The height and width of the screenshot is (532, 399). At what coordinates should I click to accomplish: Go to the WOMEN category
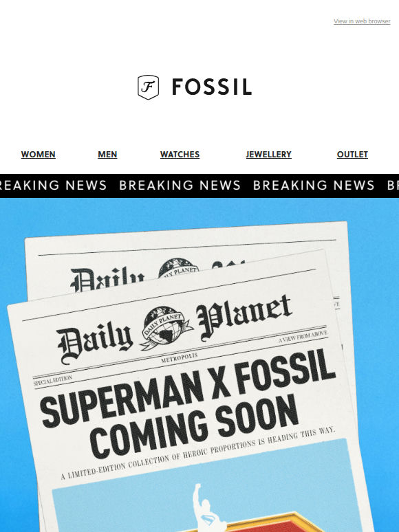click(x=38, y=155)
